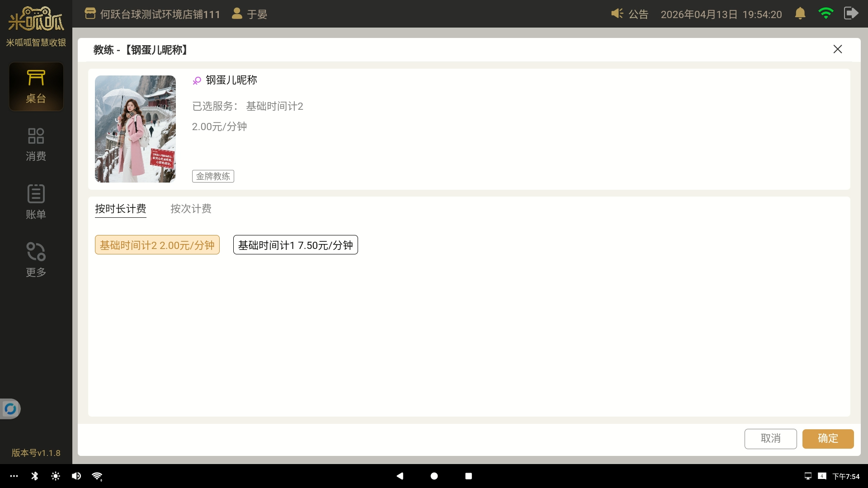The height and width of the screenshot is (488, 868).
Task: Open the 桌台 tables section
Action: point(36,86)
